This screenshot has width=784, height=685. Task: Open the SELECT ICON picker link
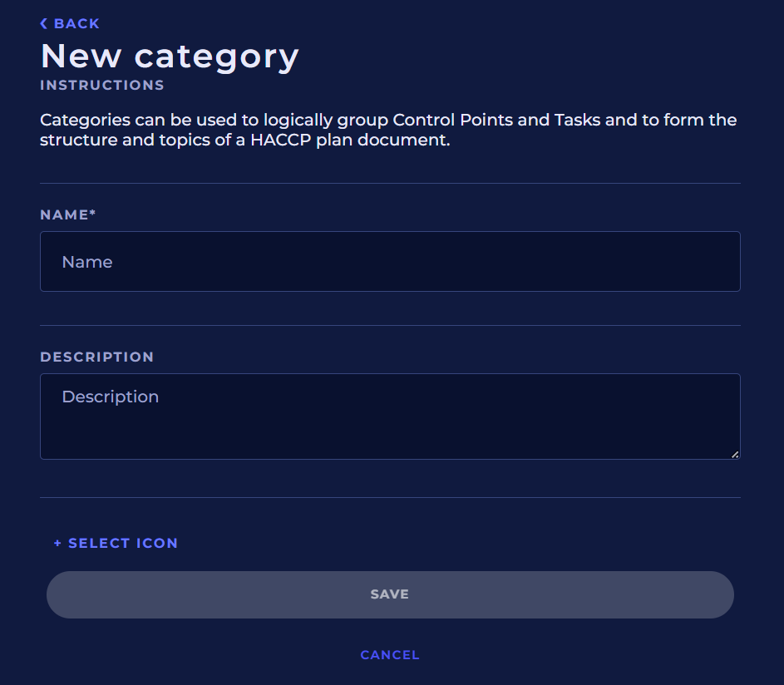tap(123, 544)
